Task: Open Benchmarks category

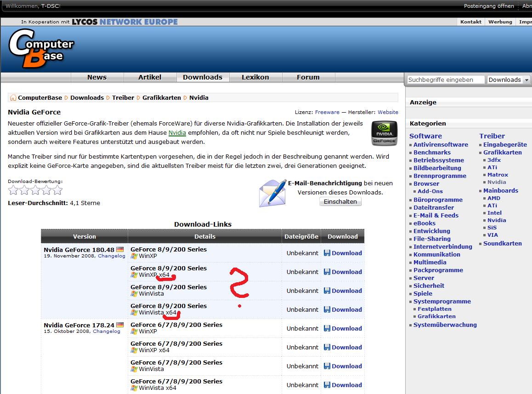Action: coord(432,153)
